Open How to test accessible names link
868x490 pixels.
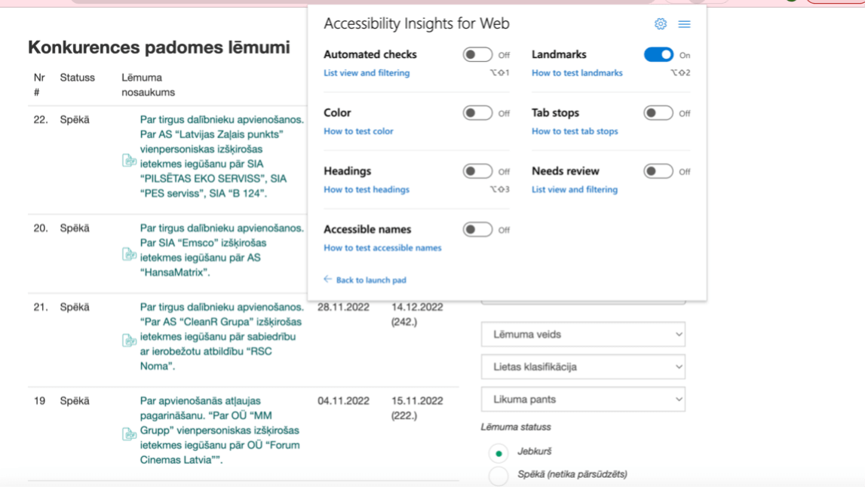point(382,248)
